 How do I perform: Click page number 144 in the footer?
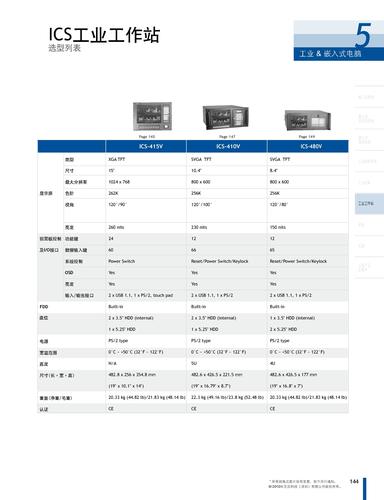tap(354, 481)
